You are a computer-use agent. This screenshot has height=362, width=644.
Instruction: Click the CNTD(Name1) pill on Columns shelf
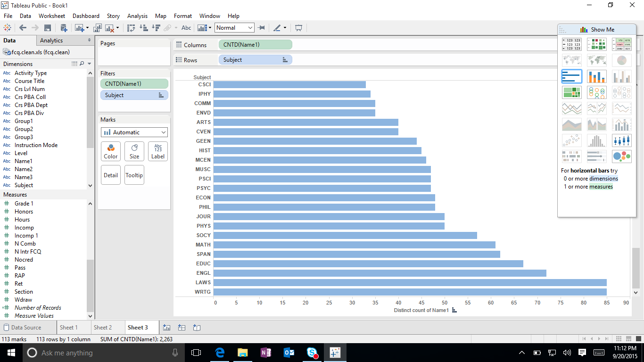point(255,45)
